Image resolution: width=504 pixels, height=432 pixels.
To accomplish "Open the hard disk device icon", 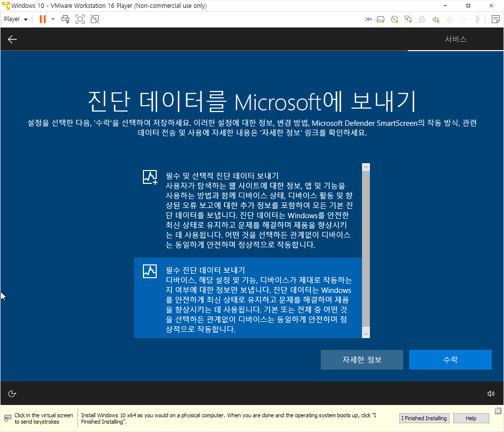I will (381, 19).
